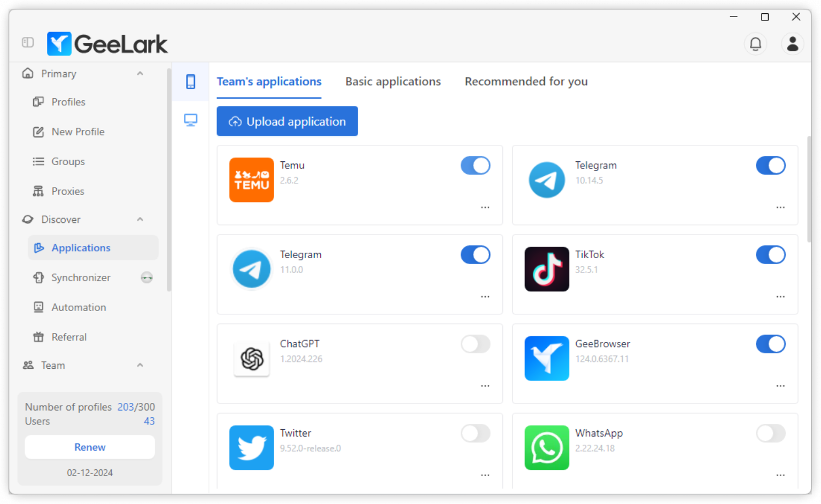The width and height of the screenshot is (821, 504).
Task: Disable the Telegram 10.14.5 toggle
Action: pyautogui.click(x=771, y=166)
